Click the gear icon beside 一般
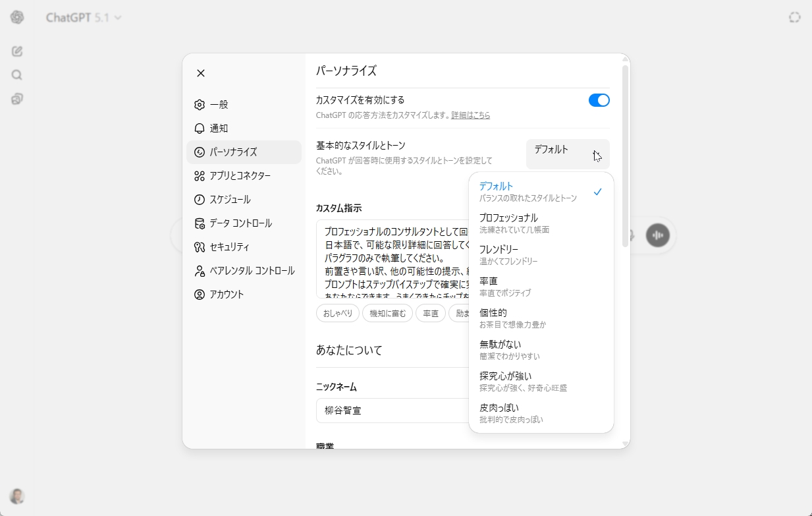812x516 pixels. coord(198,104)
